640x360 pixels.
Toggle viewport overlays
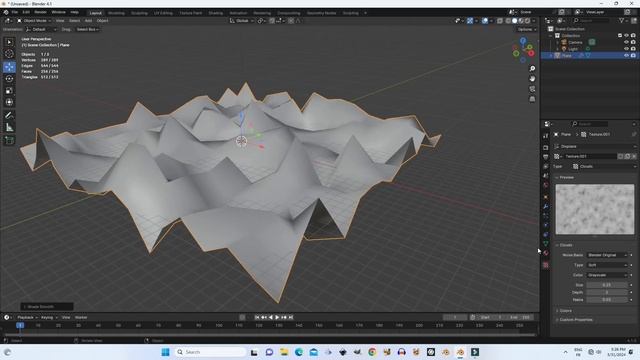coord(485,20)
